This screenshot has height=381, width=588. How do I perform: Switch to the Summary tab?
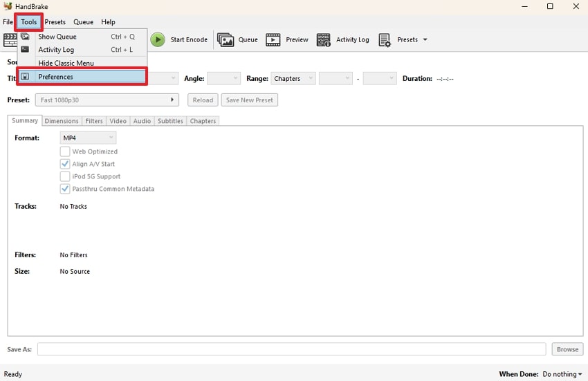coord(25,120)
